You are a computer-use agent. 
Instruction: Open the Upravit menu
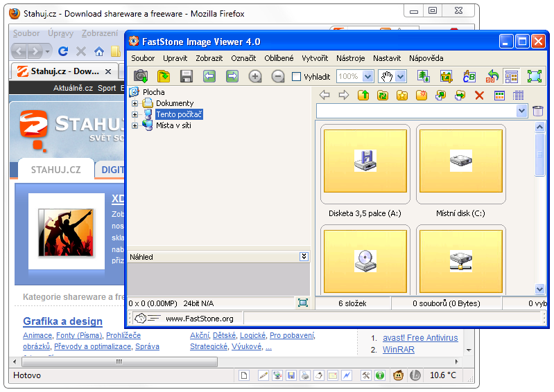click(175, 58)
